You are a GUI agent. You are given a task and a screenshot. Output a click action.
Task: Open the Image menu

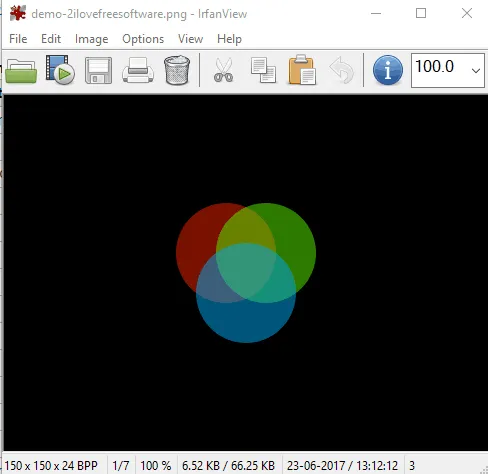click(92, 39)
